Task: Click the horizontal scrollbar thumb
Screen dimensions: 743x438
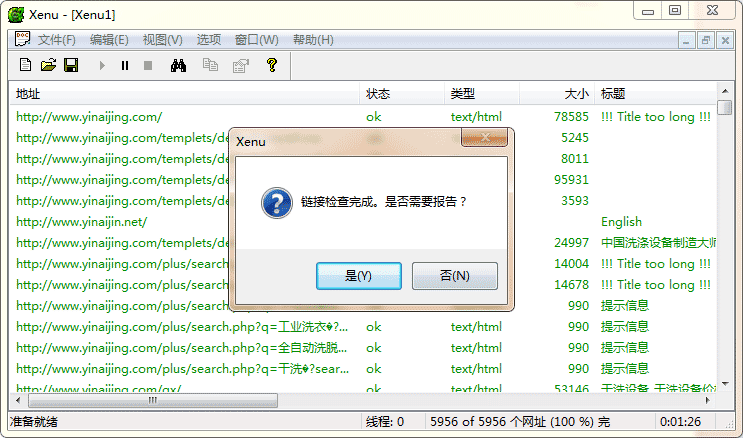Action: (x=153, y=401)
